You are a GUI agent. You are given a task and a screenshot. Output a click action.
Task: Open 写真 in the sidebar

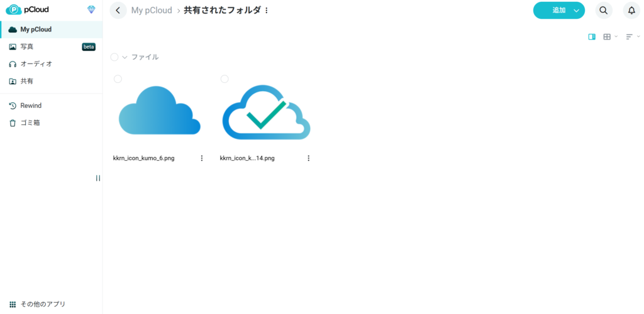(27, 46)
